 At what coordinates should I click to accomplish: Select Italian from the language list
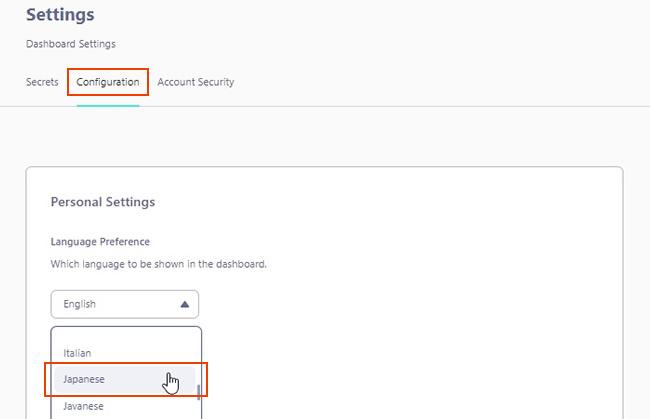[x=78, y=353]
